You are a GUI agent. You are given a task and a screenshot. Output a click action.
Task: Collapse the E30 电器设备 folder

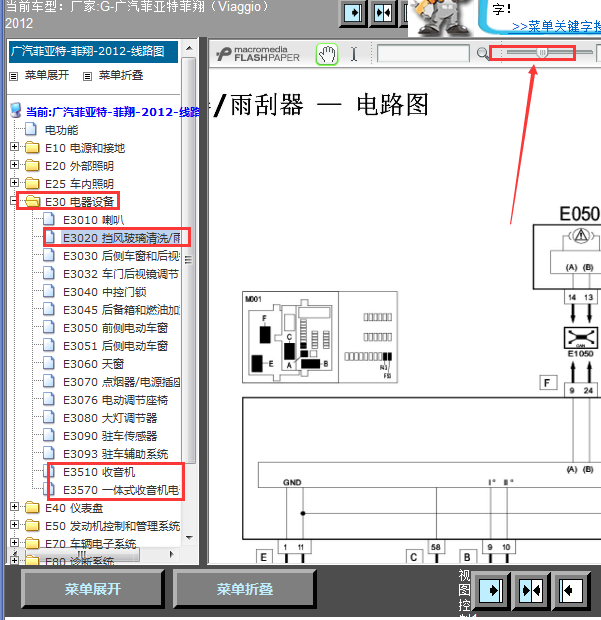click(x=13, y=201)
